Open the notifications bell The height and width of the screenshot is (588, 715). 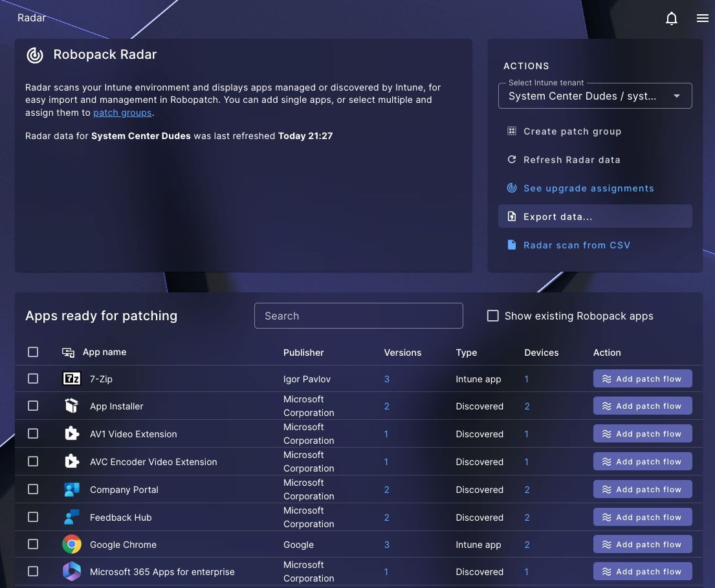671,18
